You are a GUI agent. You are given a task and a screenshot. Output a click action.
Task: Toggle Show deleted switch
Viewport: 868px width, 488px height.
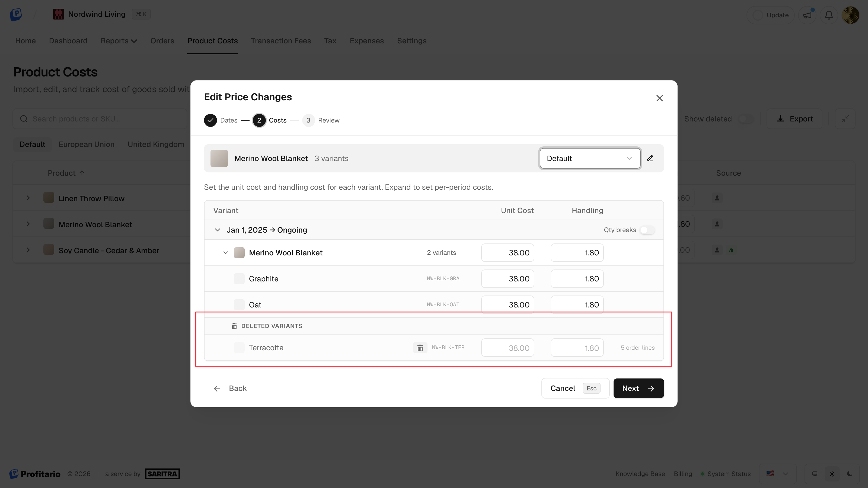pos(746,119)
